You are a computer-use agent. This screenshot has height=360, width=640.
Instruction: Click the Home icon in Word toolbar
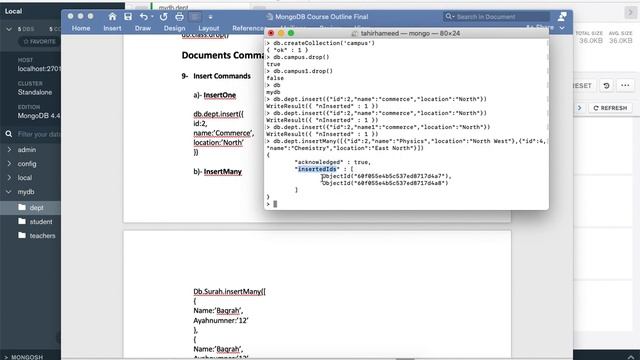112,16
